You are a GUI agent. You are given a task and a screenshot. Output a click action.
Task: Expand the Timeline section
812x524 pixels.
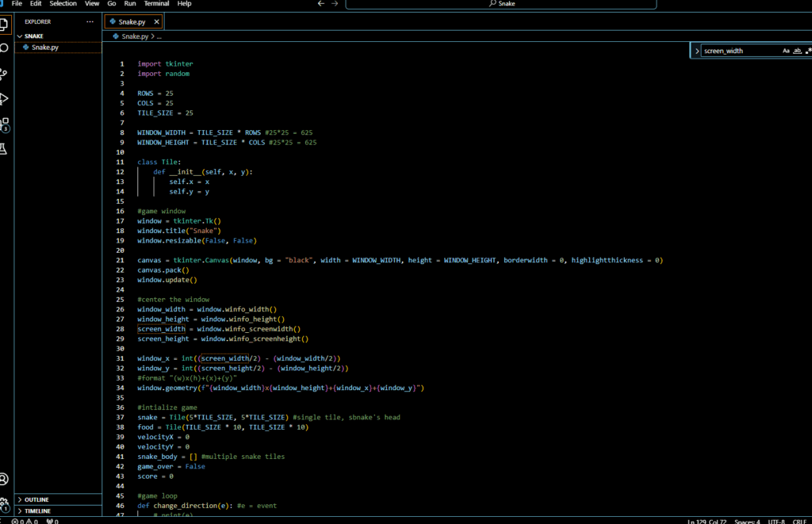[38, 511]
